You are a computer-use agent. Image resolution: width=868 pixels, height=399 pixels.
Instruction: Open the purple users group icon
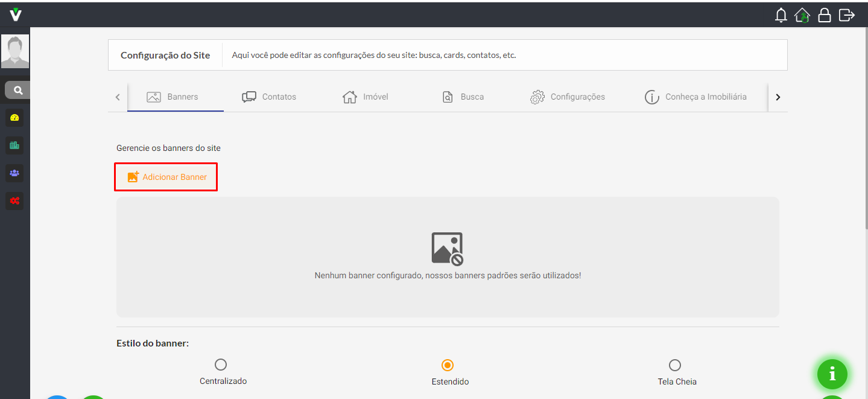14,173
